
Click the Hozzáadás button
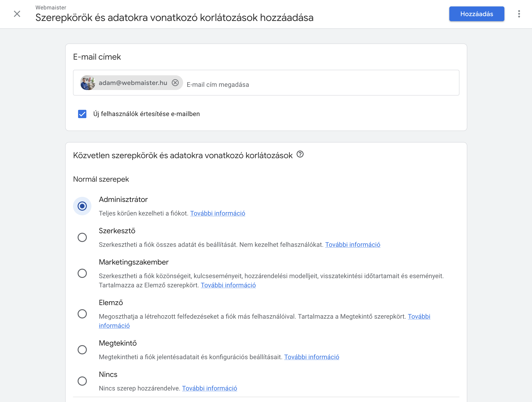(x=476, y=14)
